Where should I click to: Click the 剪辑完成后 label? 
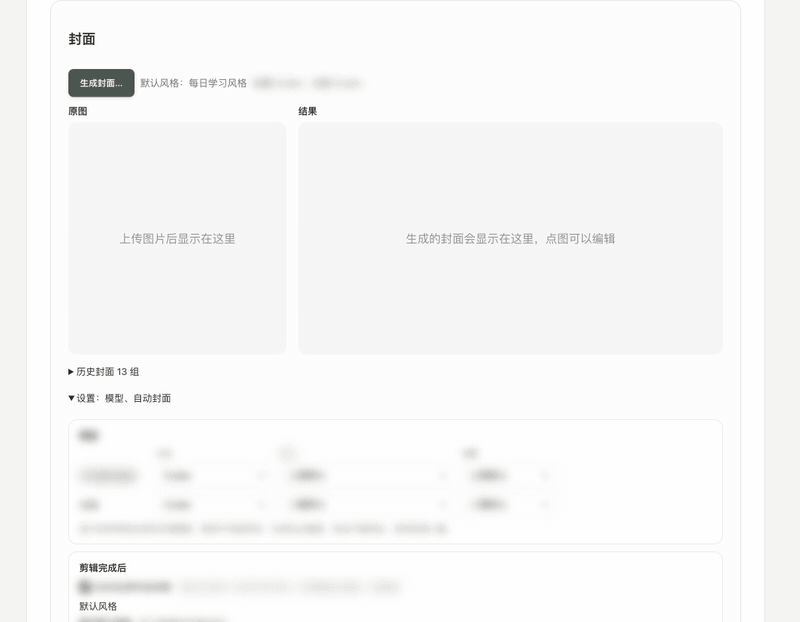(x=103, y=568)
